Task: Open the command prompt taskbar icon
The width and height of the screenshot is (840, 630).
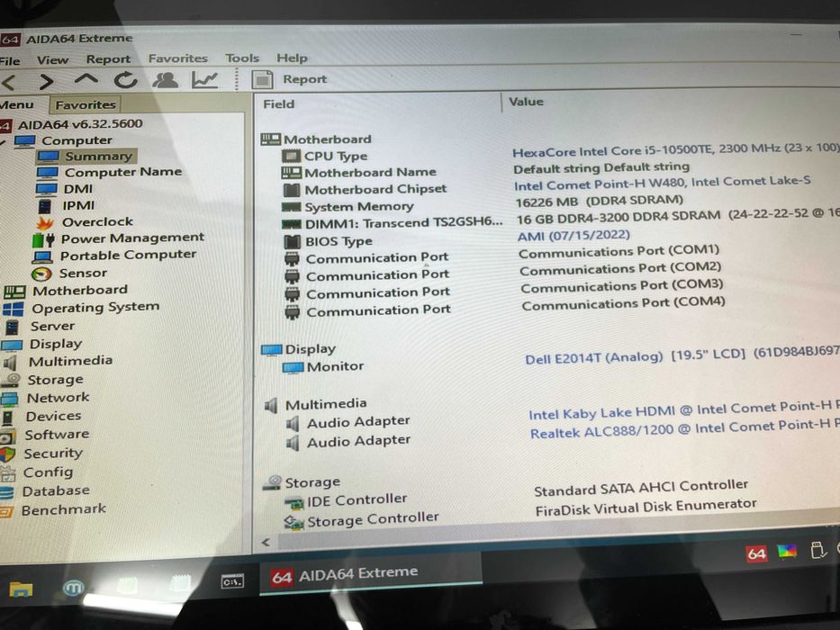Action: pos(232,581)
